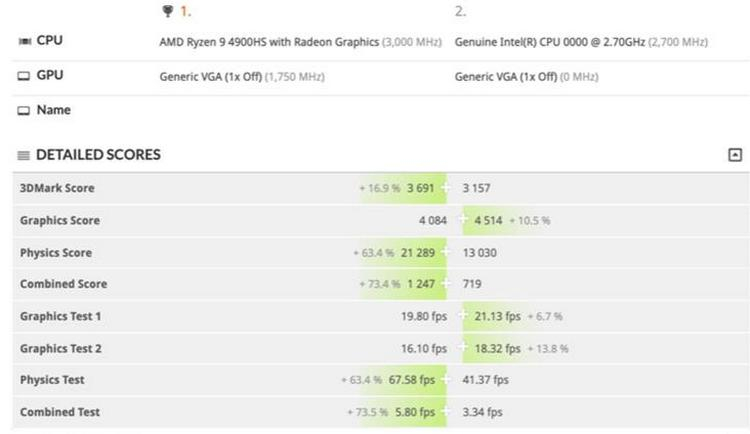Viewport: 750px width, 434px height.
Task: Click the plus marker on 3DMark Score row
Action: tap(445, 188)
